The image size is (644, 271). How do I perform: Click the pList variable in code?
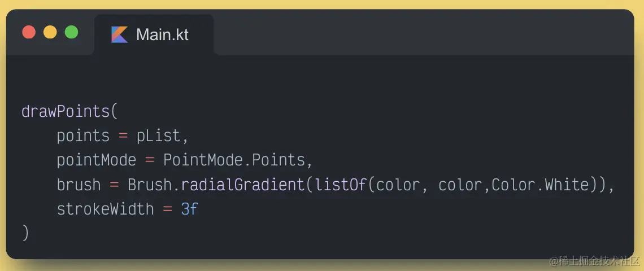[159, 136]
